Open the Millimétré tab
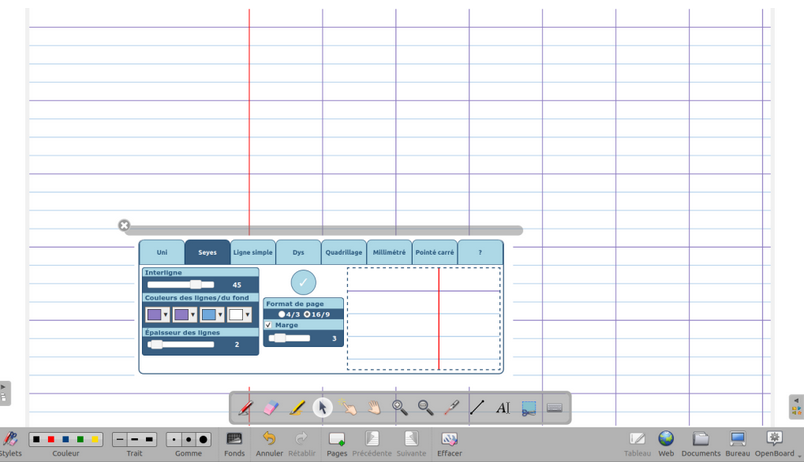This screenshot has height=462, width=804. click(389, 252)
